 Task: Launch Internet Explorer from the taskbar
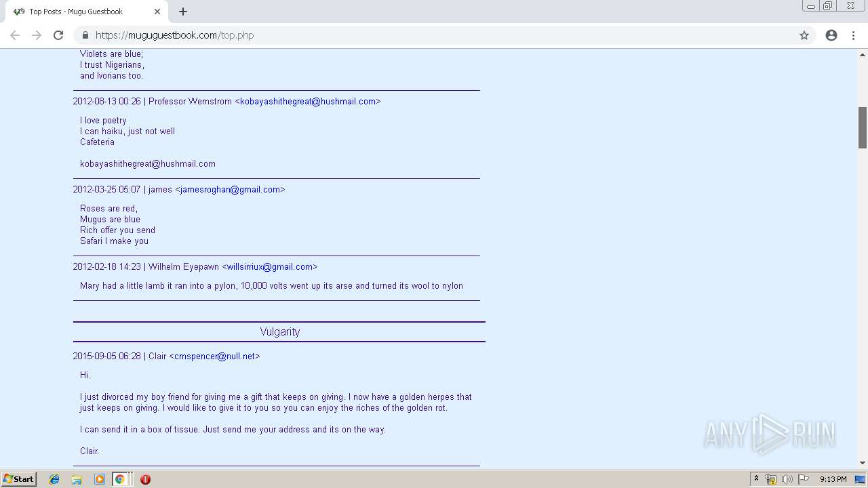coord(54,479)
